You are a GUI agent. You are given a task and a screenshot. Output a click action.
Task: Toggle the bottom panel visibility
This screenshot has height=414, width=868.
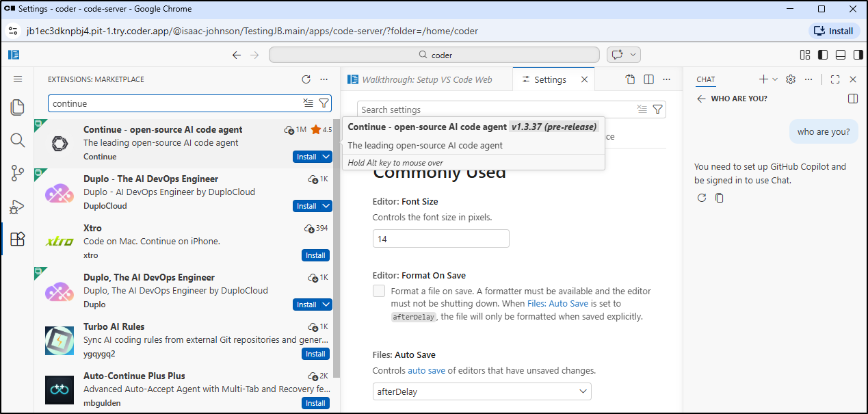tap(841, 55)
